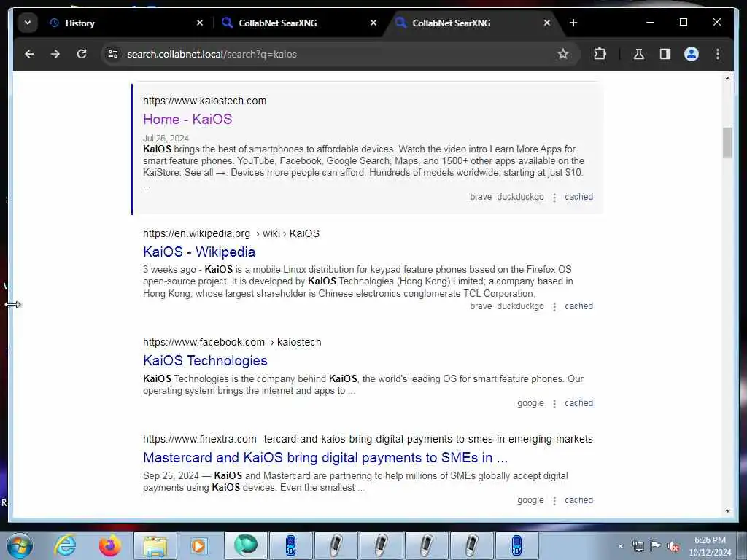Close the History tab
The image size is (747, 560).
[x=200, y=23]
